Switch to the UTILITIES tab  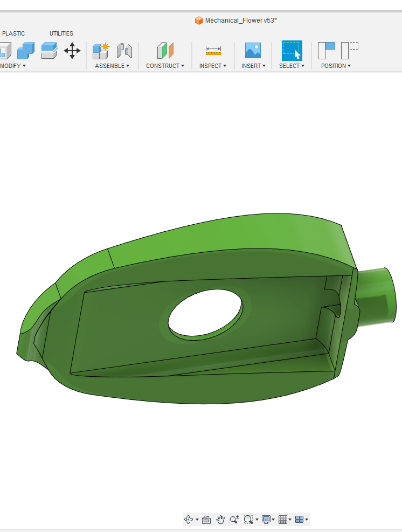61,33
